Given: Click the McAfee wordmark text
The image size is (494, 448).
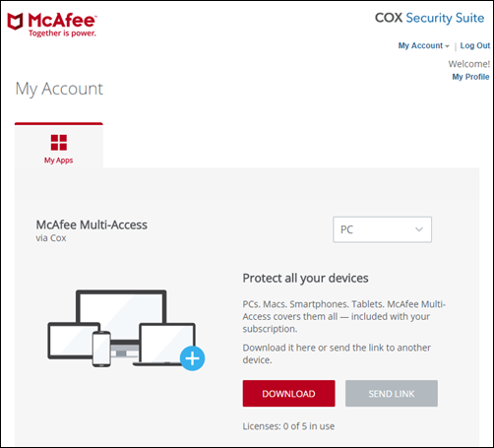Looking at the screenshot, I should (x=62, y=21).
